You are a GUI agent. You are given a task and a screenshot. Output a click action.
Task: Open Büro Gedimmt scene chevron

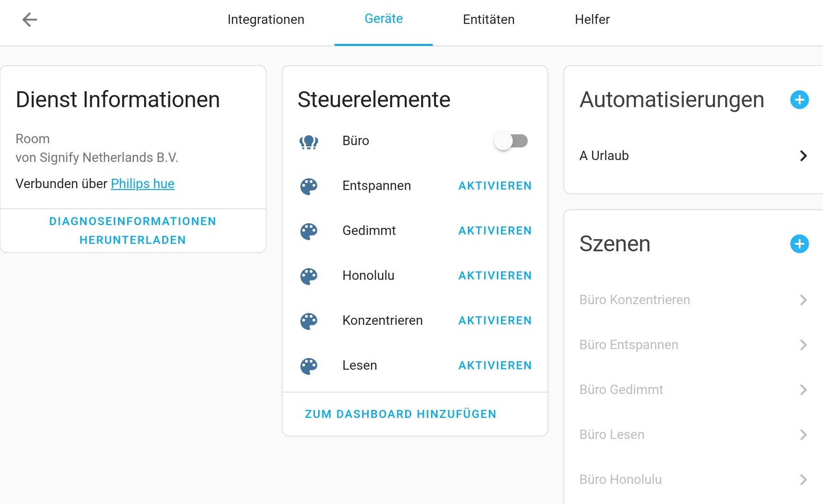click(x=803, y=390)
